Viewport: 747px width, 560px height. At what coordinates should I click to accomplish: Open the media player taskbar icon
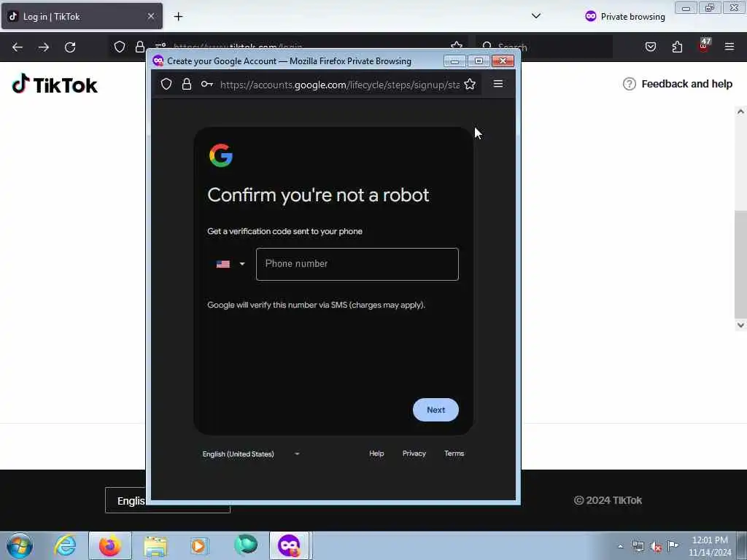(x=199, y=545)
